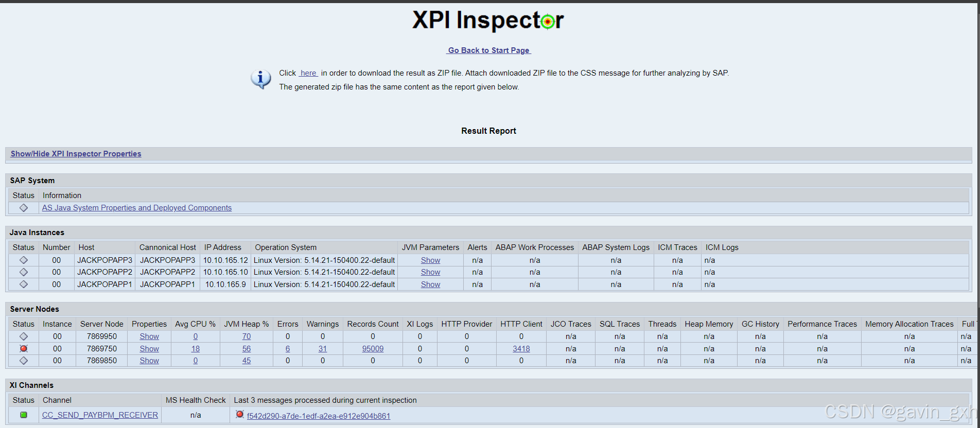Open AS Java System Properties and Deployed Components
This screenshot has width=980, height=428.
[137, 208]
